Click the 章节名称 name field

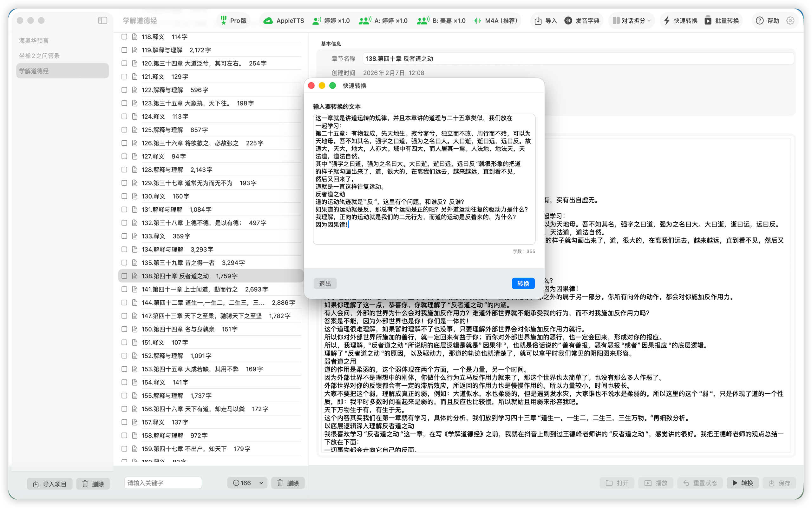tap(578, 58)
